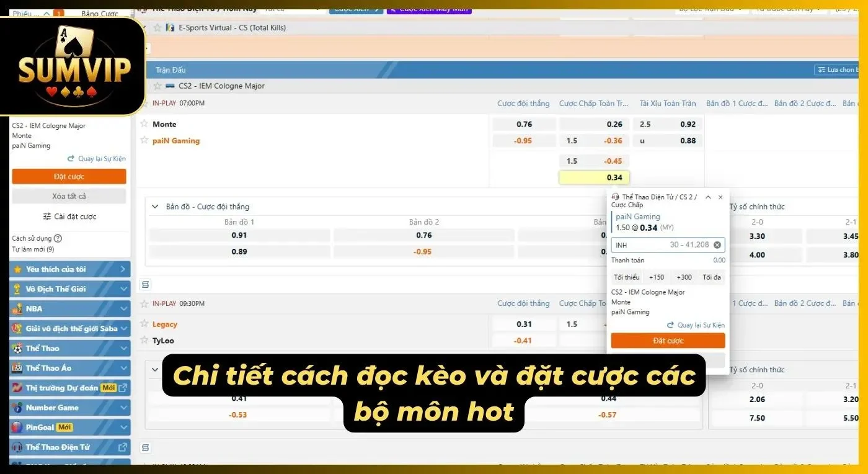The width and height of the screenshot is (868, 474).
Task: Open stats icon below Monte match
Action: click(146, 285)
